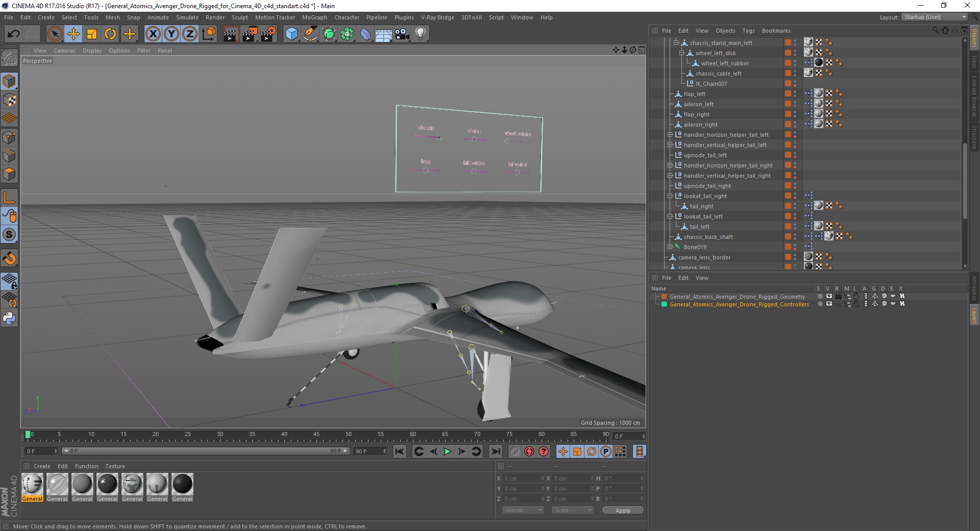Click frame 45 on timeline ruler
980x531 pixels.
click(x=316, y=436)
